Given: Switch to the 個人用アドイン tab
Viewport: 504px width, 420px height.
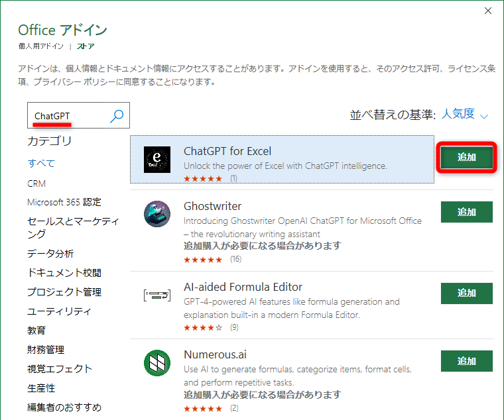Looking at the screenshot, I should coord(41,46).
